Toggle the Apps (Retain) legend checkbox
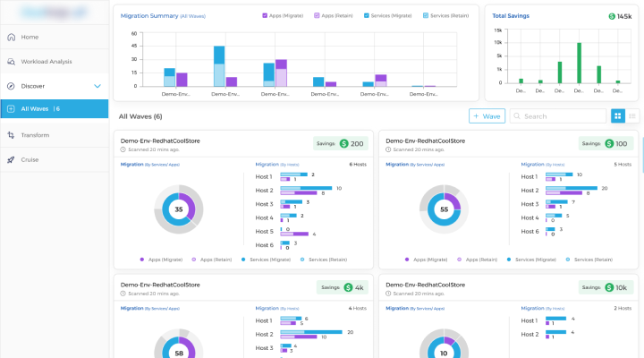This screenshot has width=644, height=358. pos(317,16)
